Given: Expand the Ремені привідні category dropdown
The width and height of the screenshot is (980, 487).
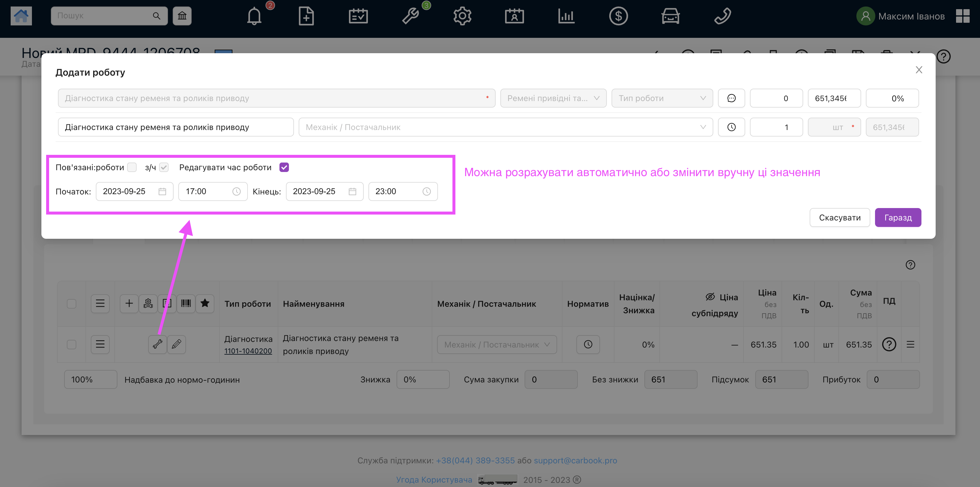Looking at the screenshot, I should point(553,98).
